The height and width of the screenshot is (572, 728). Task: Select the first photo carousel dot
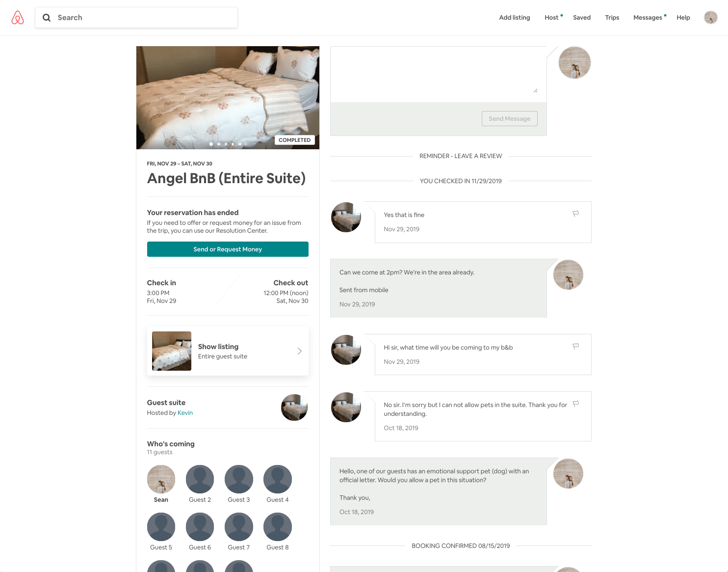point(211,144)
